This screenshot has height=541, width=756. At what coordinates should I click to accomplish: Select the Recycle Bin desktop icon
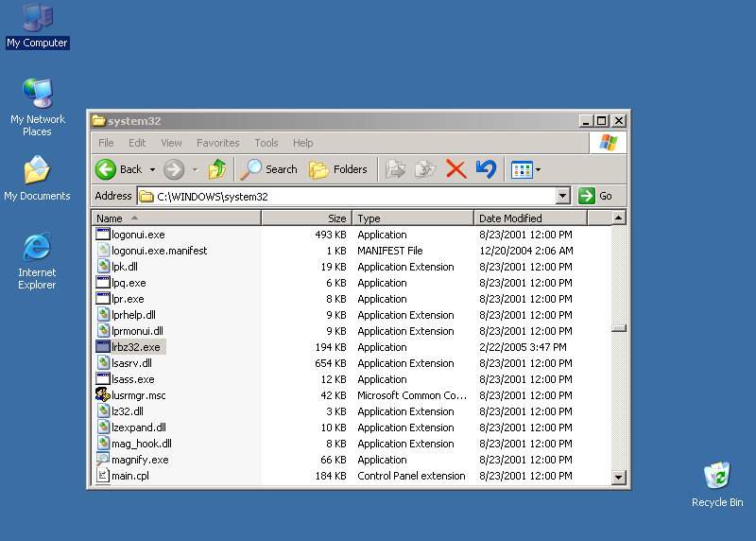tap(717, 476)
